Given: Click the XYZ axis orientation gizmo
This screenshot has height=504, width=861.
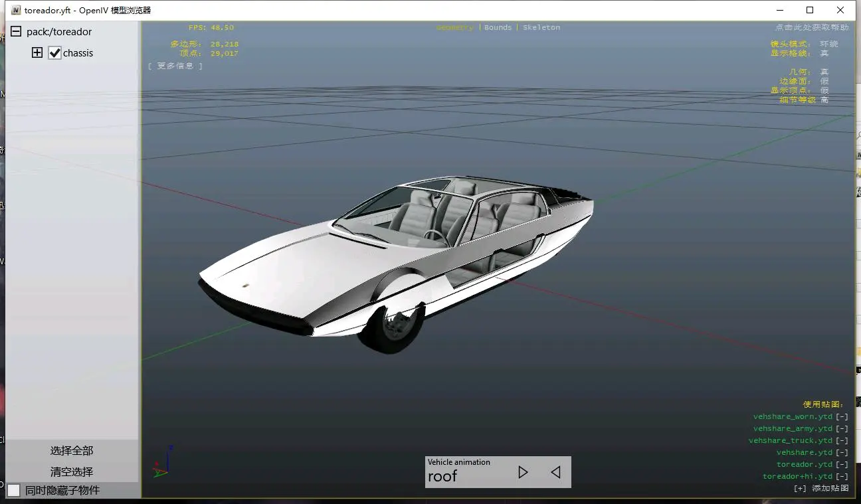Looking at the screenshot, I should pos(163,462).
